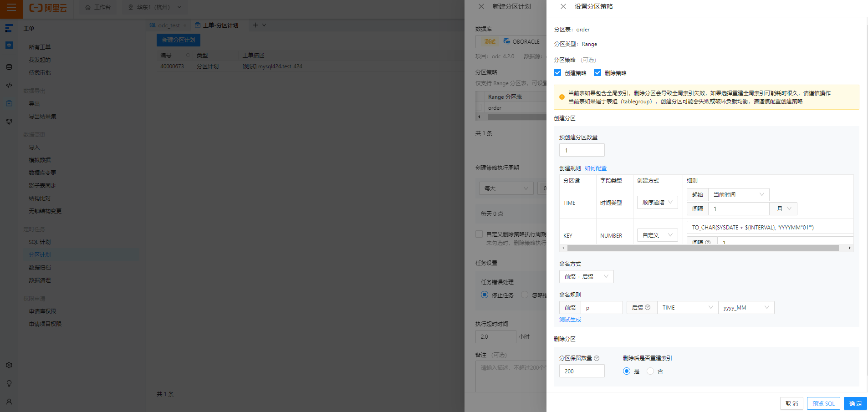Open the 华东1 (杭州) region dropdown
The height and width of the screenshot is (412, 868).
[x=154, y=7]
